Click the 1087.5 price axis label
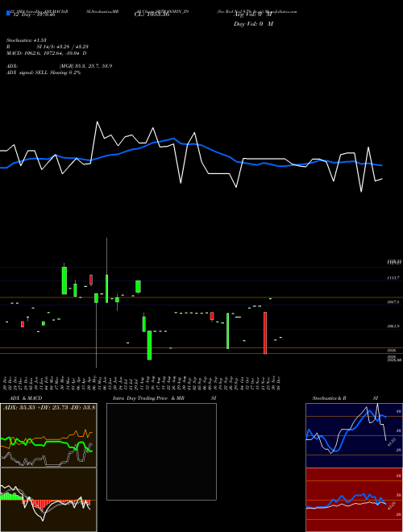403x532 pixels. [393, 302]
